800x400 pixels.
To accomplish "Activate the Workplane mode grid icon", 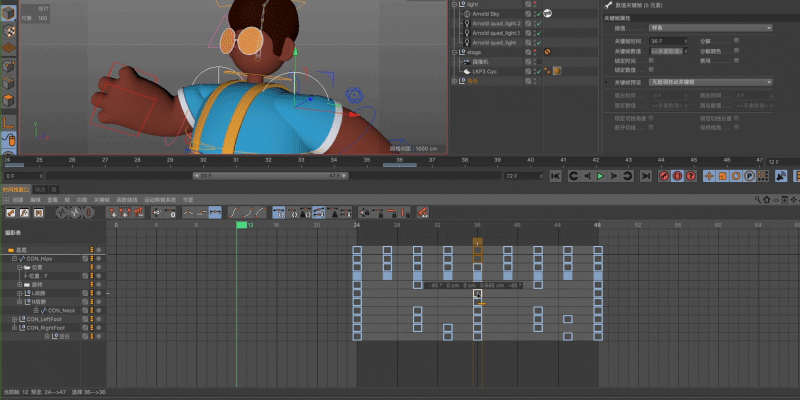I will click(x=9, y=48).
